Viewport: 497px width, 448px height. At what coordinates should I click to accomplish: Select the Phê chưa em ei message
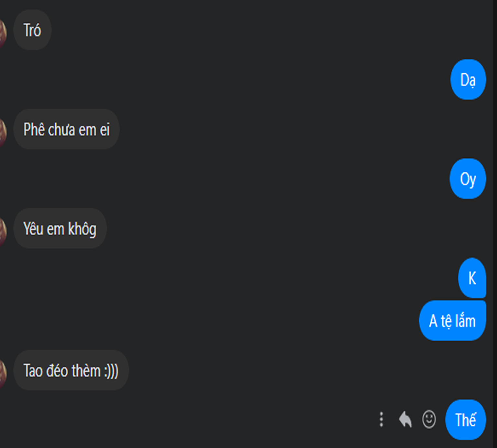pos(66,129)
